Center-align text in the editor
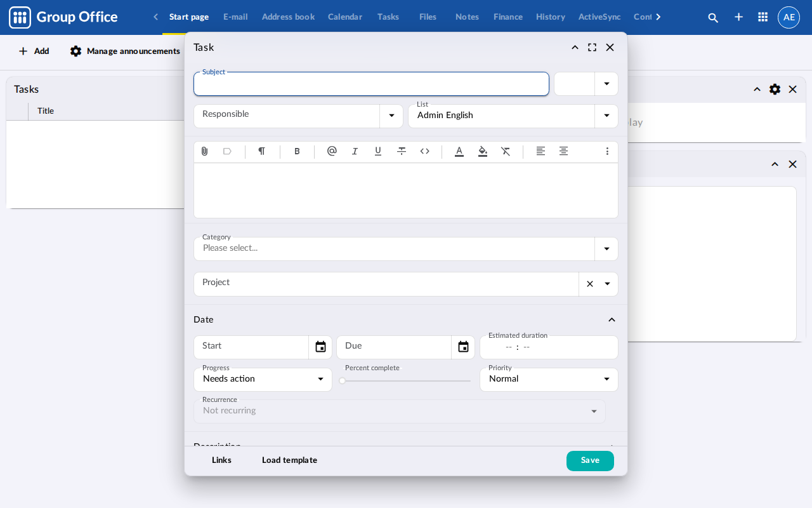Screen dimensions: 812x508 pyautogui.click(x=563, y=151)
